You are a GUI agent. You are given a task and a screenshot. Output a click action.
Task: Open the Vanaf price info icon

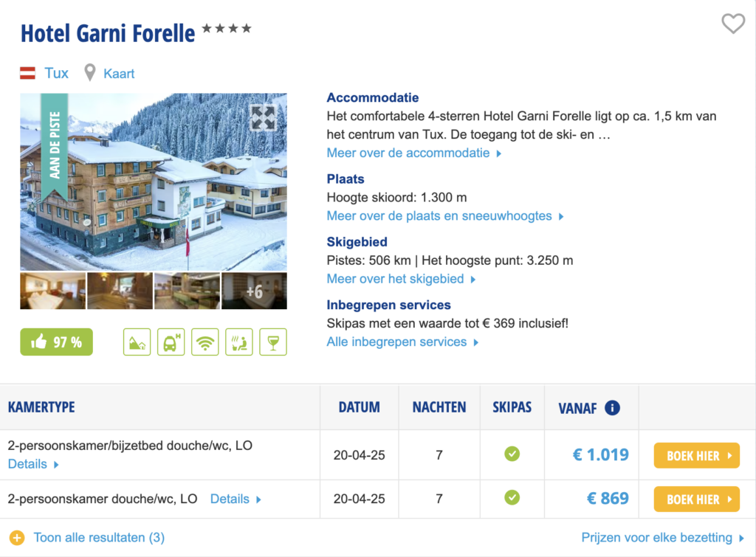612,407
